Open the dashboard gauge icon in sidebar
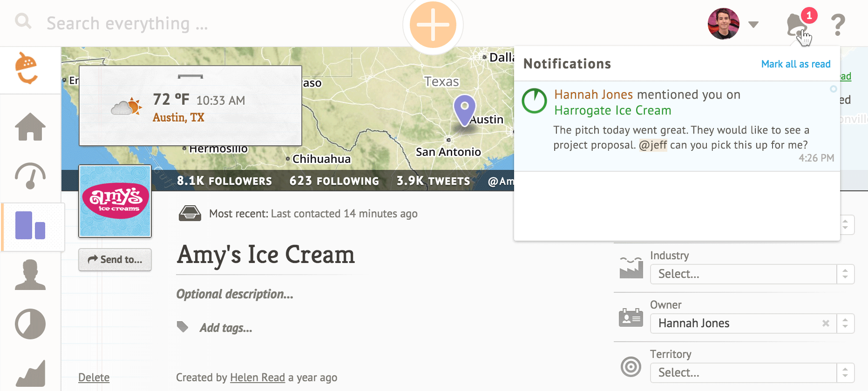Viewport: 868px width, 391px height. pos(30,176)
